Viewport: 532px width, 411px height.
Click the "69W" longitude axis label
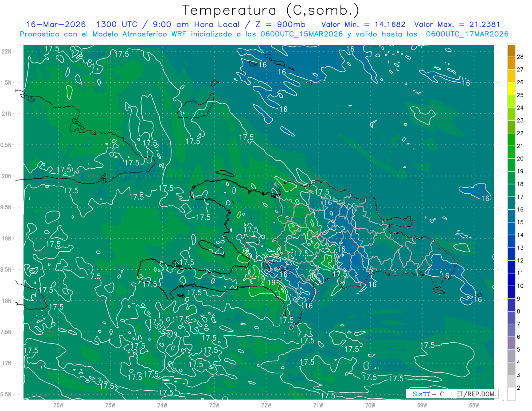[422, 405]
